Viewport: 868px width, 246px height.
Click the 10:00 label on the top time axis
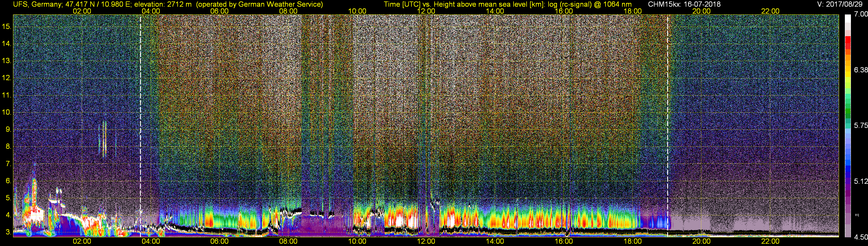[x=357, y=11]
